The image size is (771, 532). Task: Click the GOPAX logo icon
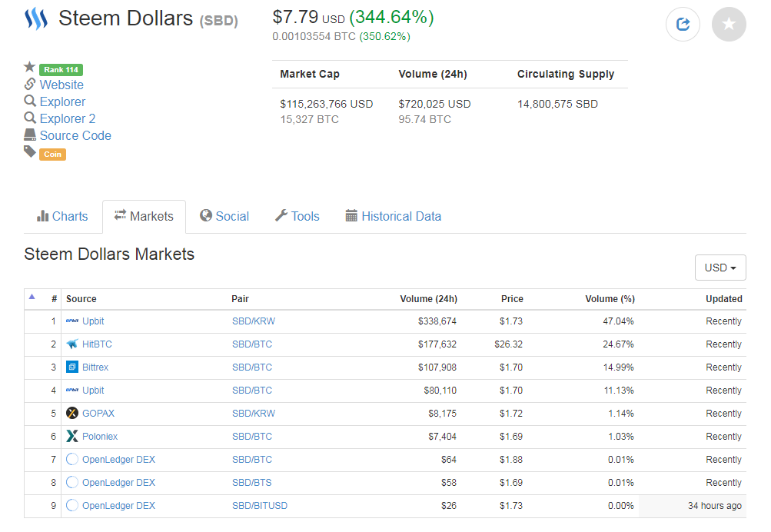click(72, 413)
